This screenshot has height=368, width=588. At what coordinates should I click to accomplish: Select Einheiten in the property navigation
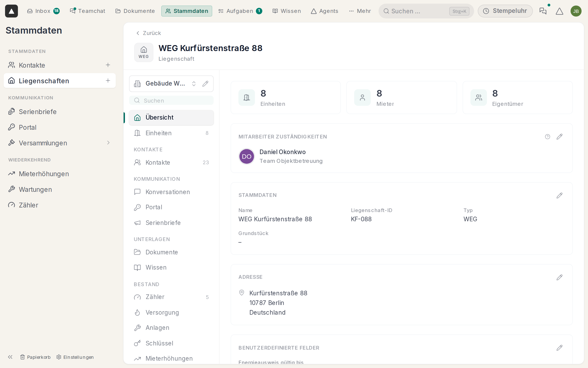click(x=171, y=133)
